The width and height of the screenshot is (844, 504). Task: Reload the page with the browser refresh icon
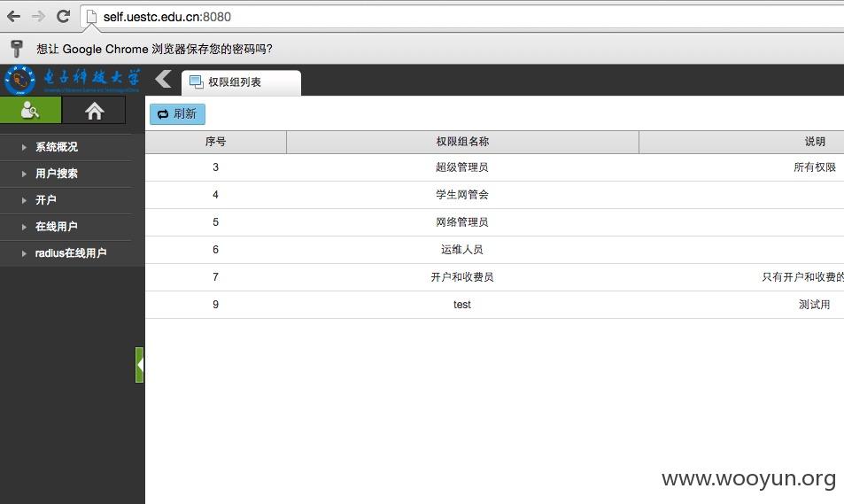64,16
